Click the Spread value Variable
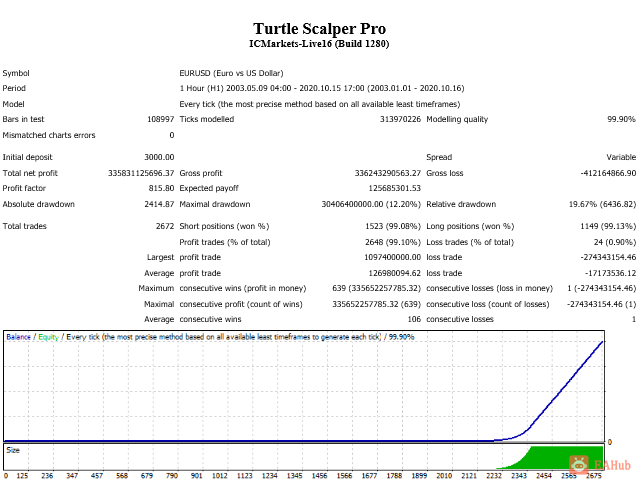The width and height of the screenshot is (640, 480). tap(621, 157)
